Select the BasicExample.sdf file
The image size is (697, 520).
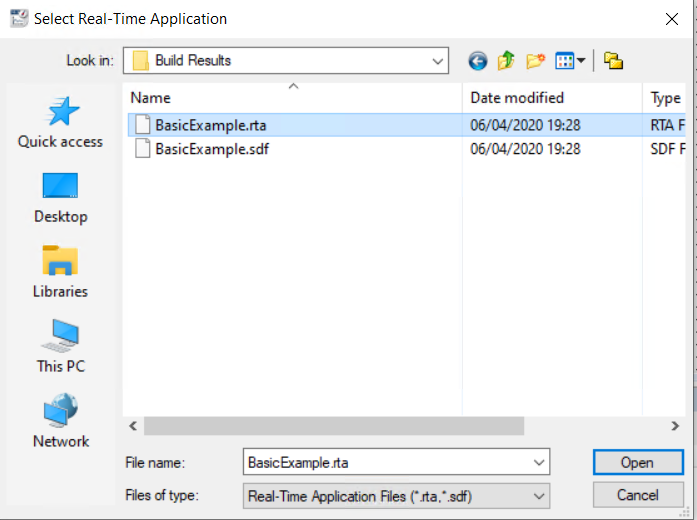tap(211, 149)
